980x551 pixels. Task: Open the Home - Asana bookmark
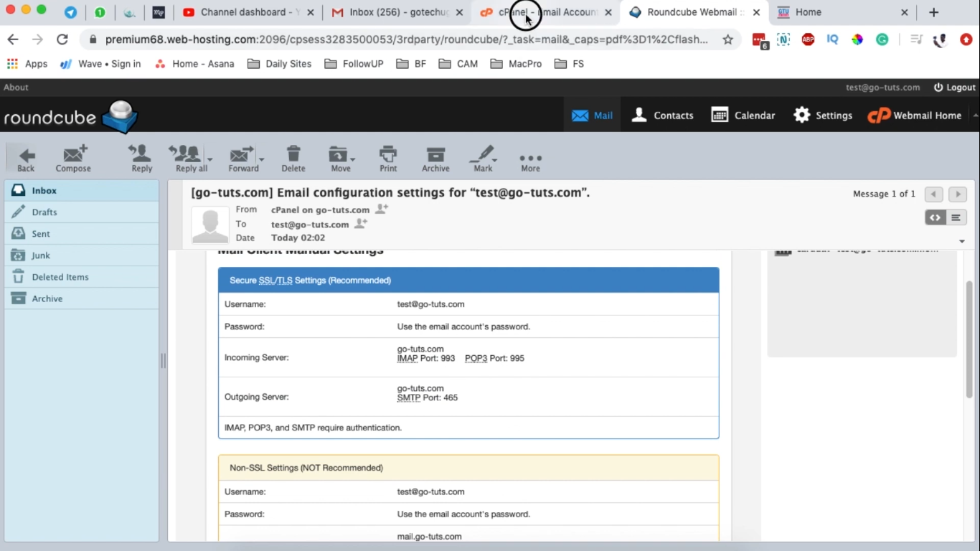coord(194,64)
